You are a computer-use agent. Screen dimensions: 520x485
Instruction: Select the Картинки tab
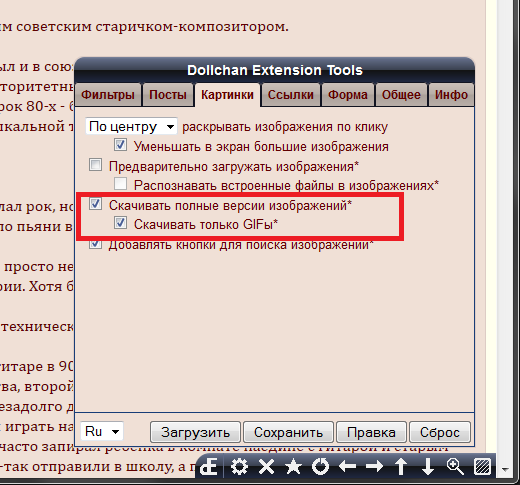[227, 95]
